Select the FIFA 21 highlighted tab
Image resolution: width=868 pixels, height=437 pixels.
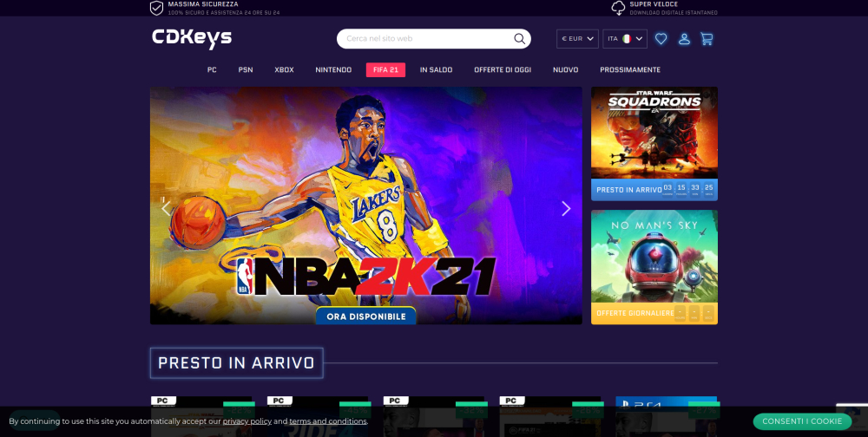click(386, 69)
